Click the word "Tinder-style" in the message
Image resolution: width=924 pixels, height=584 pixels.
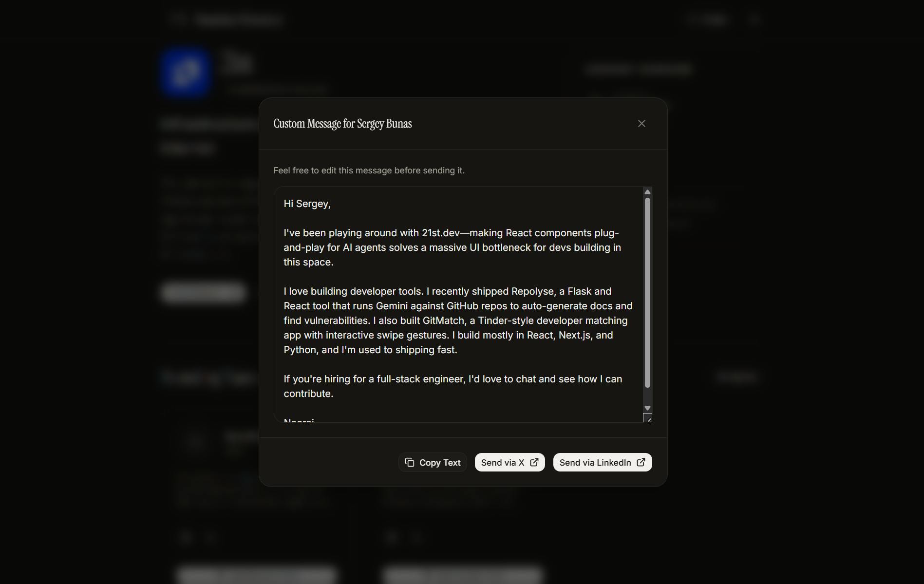(506, 320)
